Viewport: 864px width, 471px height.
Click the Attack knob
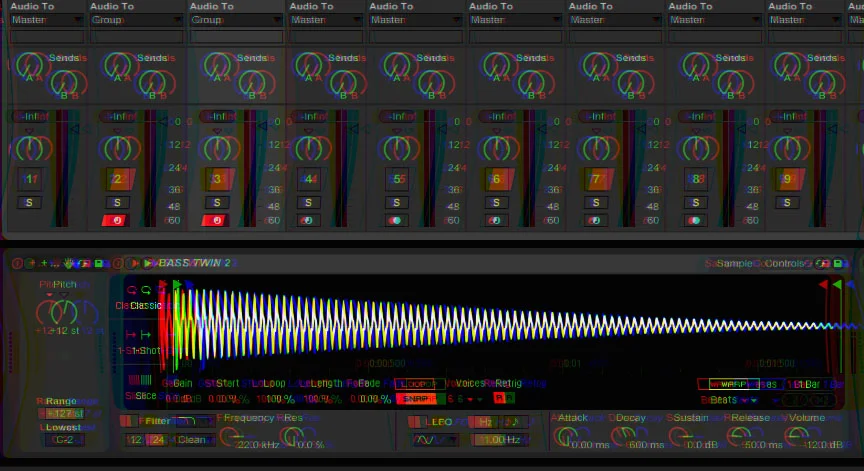point(564,437)
